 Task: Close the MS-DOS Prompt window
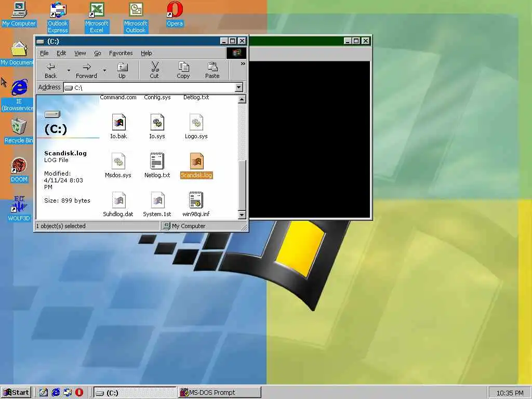365,41
